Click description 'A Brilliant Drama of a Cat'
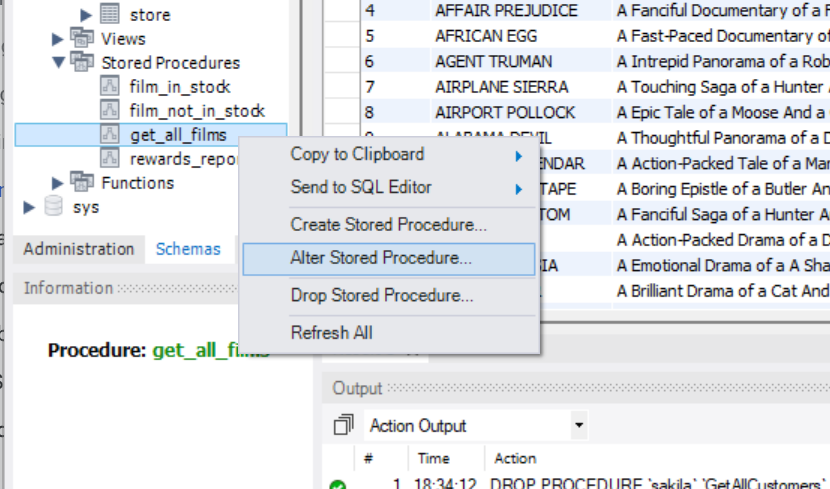 point(722,291)
